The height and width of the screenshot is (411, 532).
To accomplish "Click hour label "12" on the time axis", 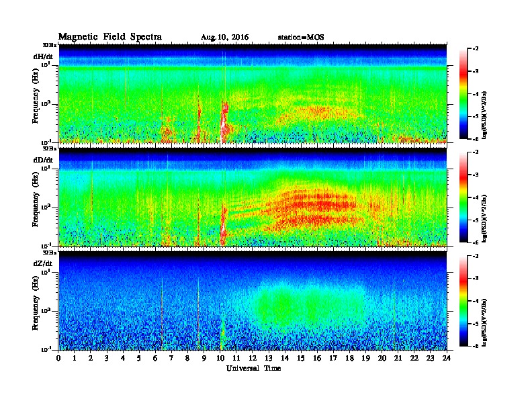I will click(x=253, y=358).
